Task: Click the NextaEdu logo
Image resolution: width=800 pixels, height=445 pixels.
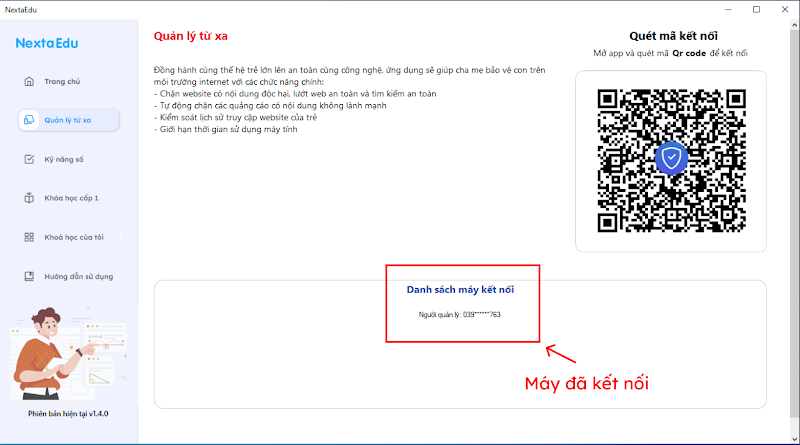Action: [x=46, y=43]
